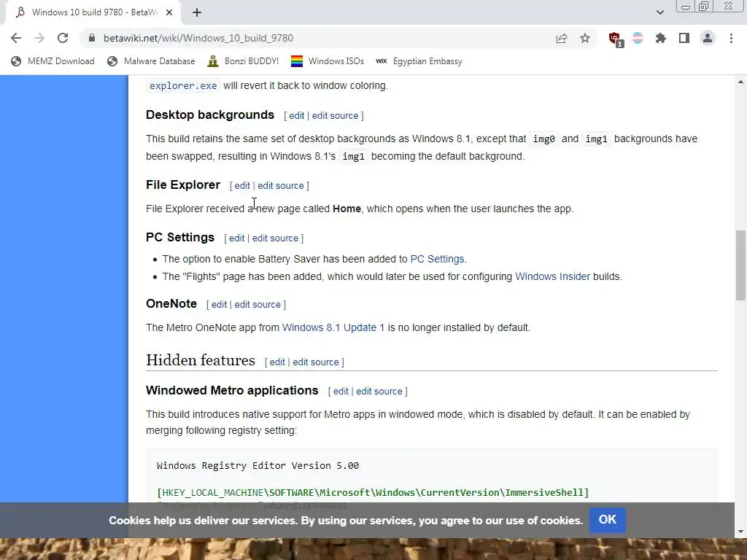Edit the PC Settings section
Image resolution: width=747 pixels, height=560 pixels.
click(236, 238)
